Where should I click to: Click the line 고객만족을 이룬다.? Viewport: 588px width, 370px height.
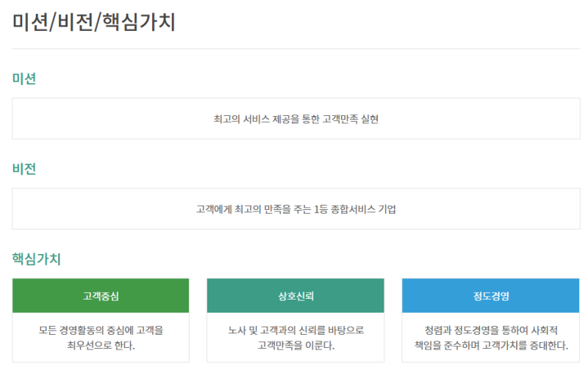(295, 345)
